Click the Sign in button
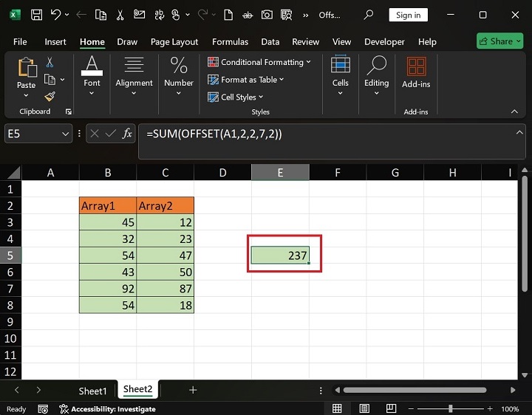 point(408,15)
